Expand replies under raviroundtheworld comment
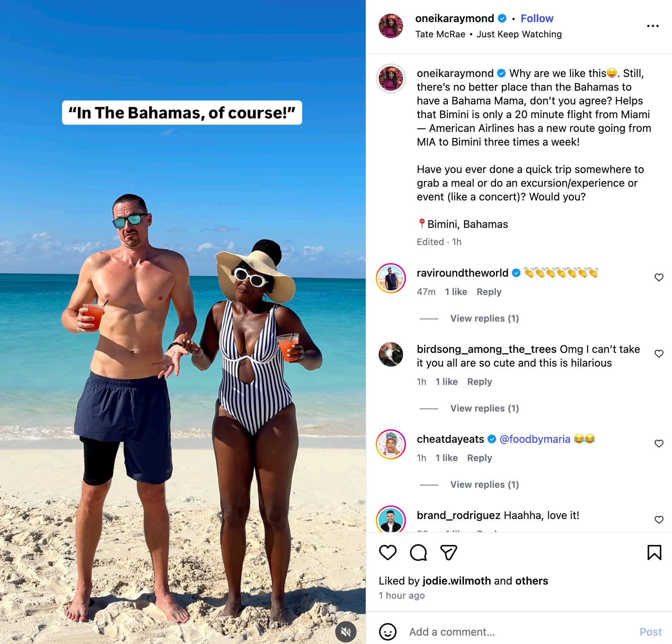 coord(485,319)
